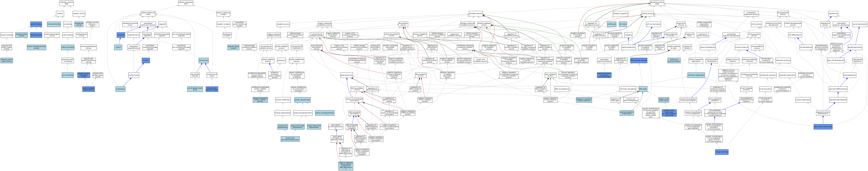Select 'histone H2A K63-linked ubiquitination' node

pyautogui.click(x=290, y=139)
